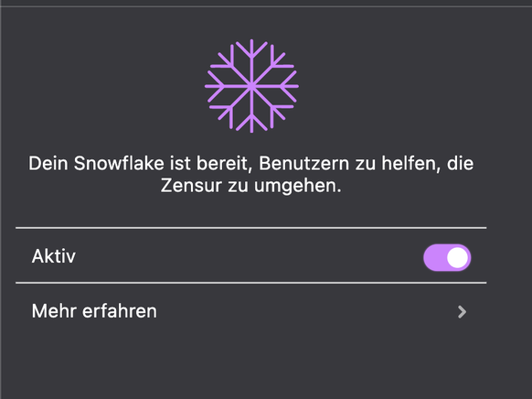Click the white knob of Aktiv switch
The image size is (532, 399).
pos(457,257)
